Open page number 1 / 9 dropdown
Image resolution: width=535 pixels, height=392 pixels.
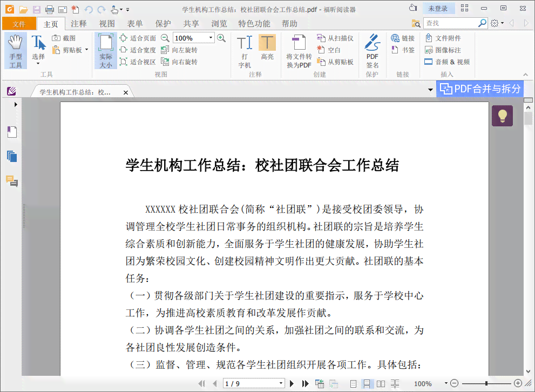coord(281,383)
